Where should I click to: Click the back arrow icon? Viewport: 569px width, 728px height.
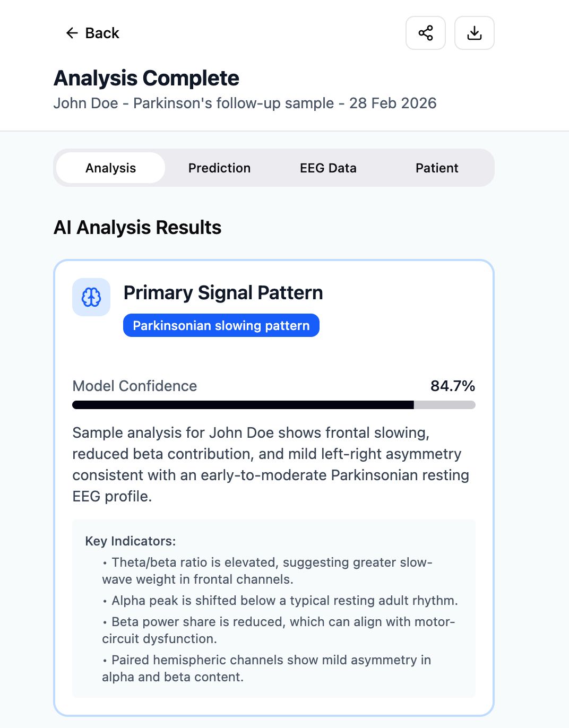click(72, 33)
